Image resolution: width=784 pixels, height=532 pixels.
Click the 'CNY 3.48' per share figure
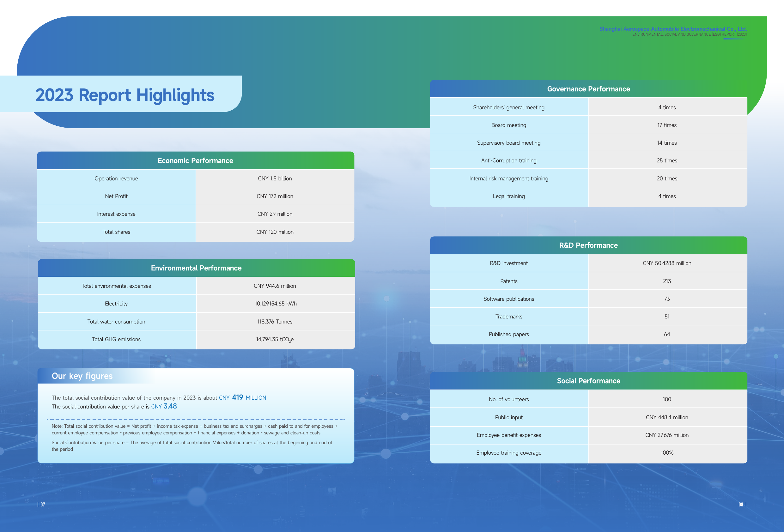pos(164,406)
